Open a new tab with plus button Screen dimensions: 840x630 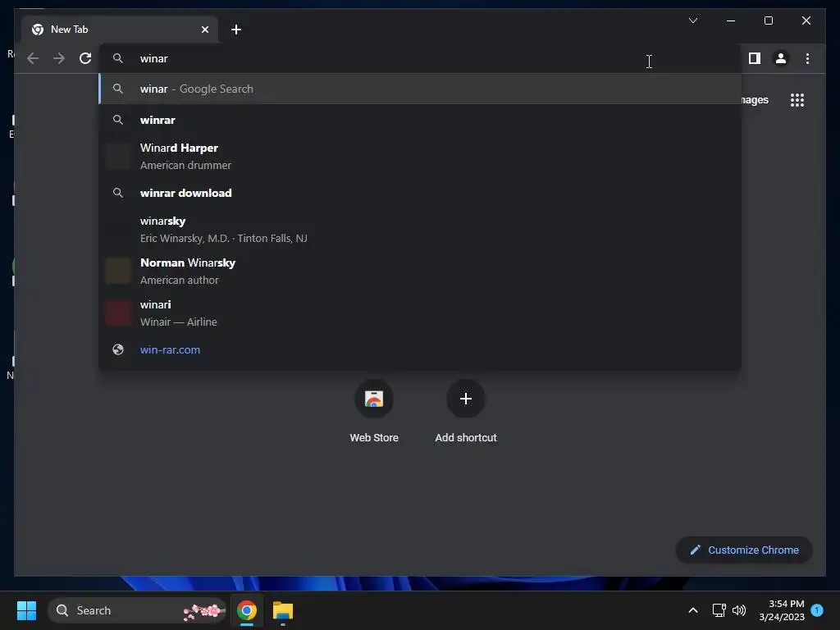(235, 30)
